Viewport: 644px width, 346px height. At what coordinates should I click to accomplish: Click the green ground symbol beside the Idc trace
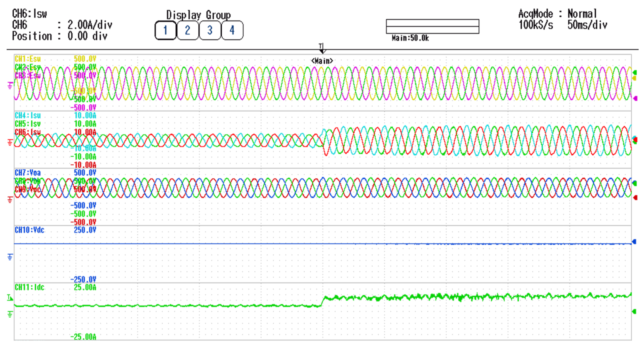[10, 314]
